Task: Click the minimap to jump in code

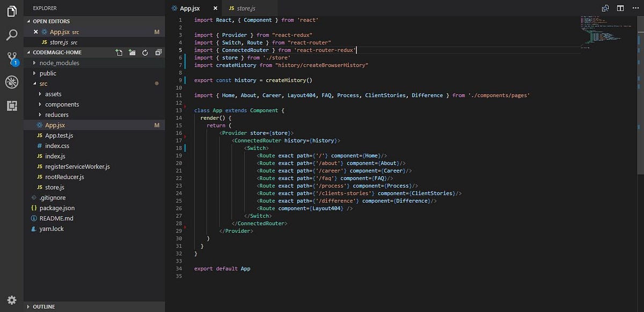Action: [606, 32]
